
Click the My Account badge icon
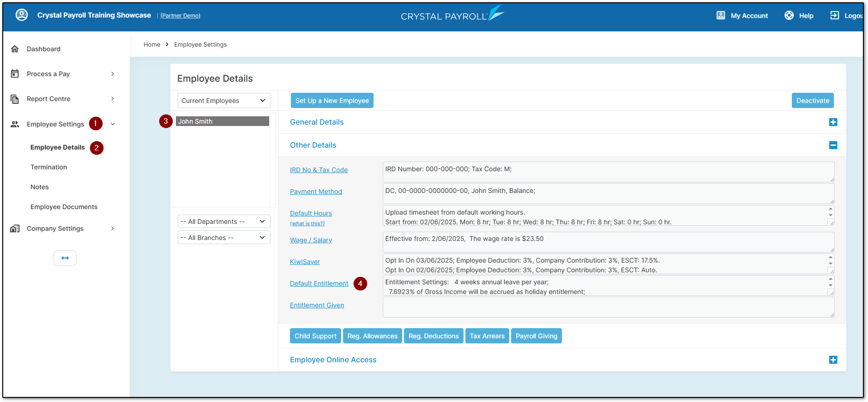[x=721, y=15]
